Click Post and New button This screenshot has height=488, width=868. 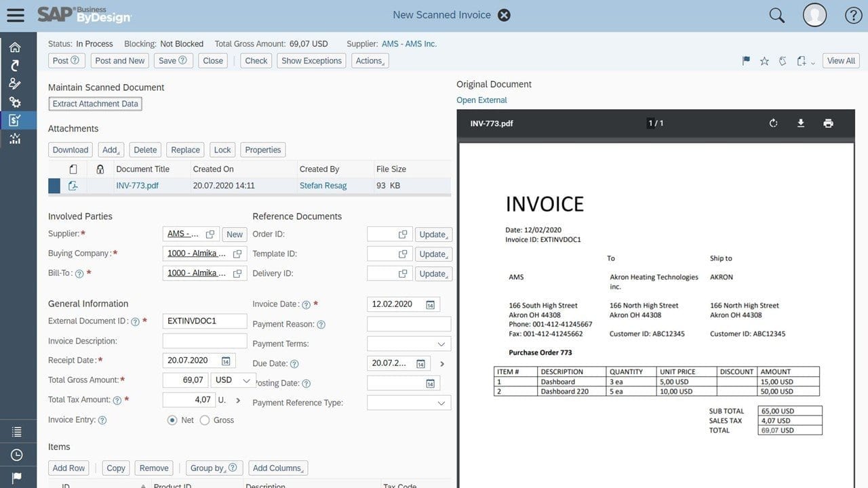click(x=120, y=60)
